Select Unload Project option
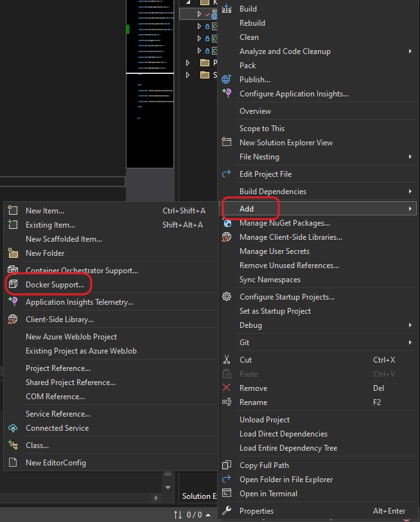Viewport: 420px width, 522px height. 265,420
